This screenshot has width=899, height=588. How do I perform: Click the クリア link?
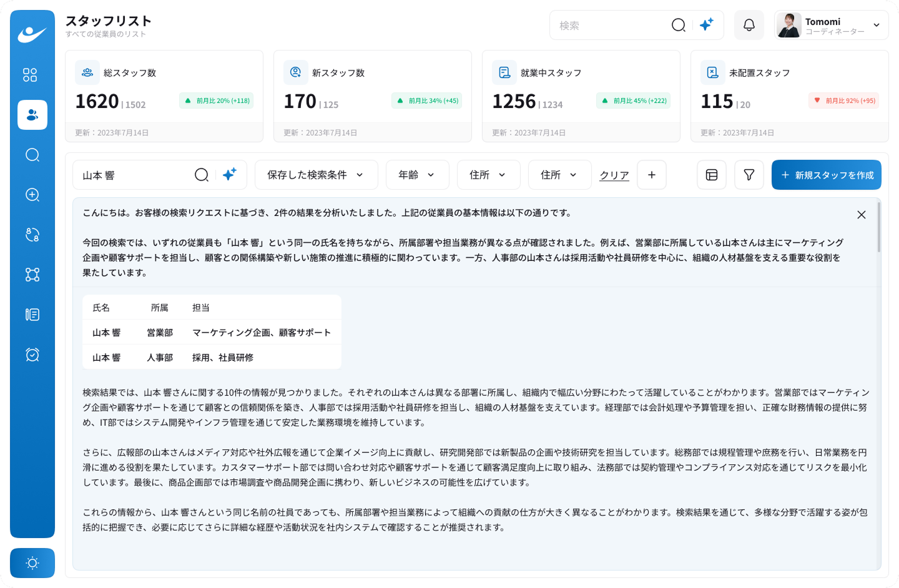614,175
